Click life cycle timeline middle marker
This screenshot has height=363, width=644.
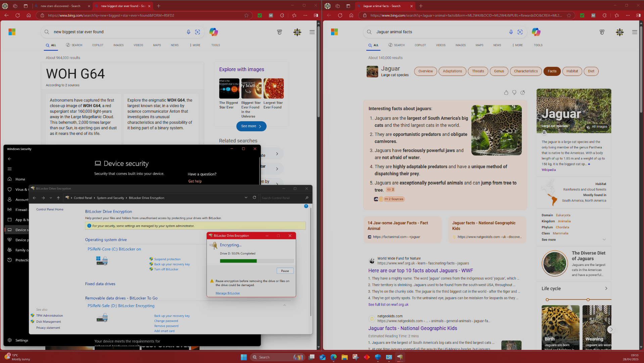coord(588,300)
